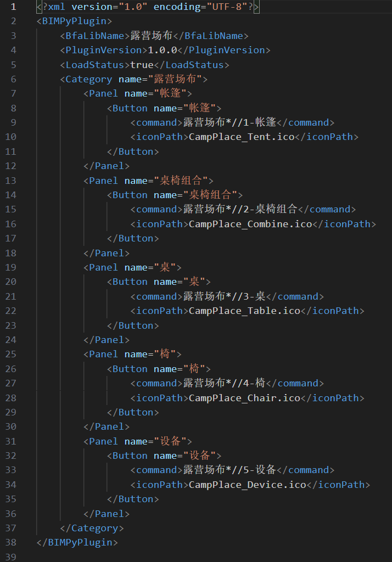The width and height of the screenshot is (392, 562).
Task: Click the closing BIMPyPlugin tag
Action: (x=77, y=542)
